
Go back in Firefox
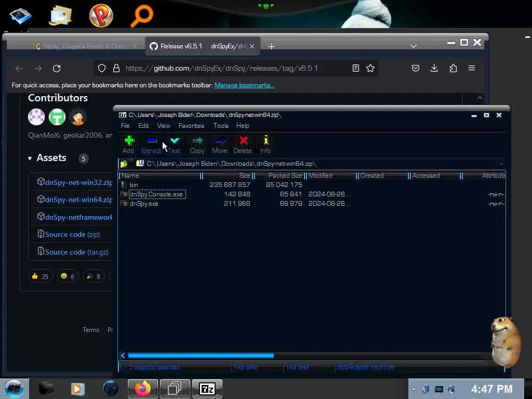pyautogui.click(x=19, y=69)
